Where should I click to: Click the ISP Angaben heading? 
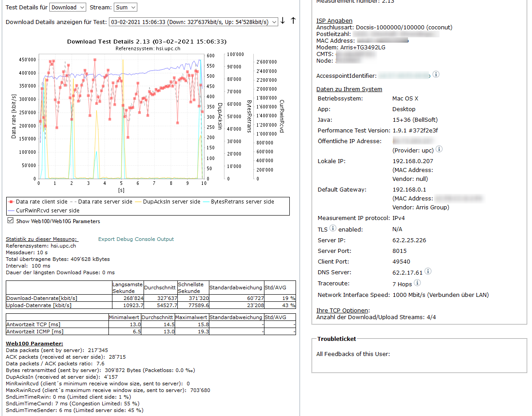pos(334,20)
